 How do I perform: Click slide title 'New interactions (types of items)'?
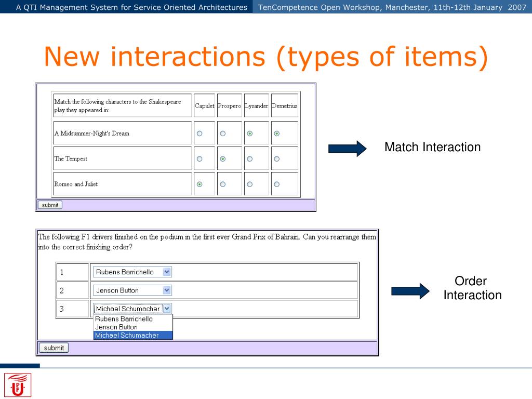click(x=266, y=57)
